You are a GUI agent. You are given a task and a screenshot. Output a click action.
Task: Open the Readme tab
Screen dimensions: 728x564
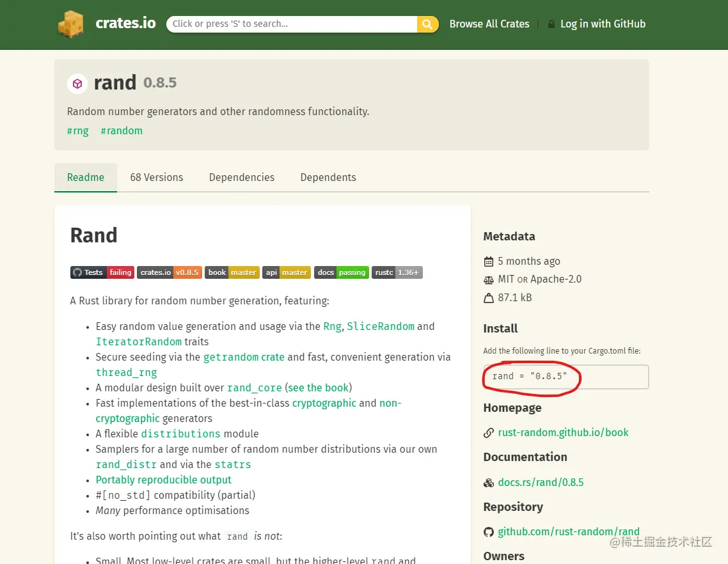click(86, 177)
